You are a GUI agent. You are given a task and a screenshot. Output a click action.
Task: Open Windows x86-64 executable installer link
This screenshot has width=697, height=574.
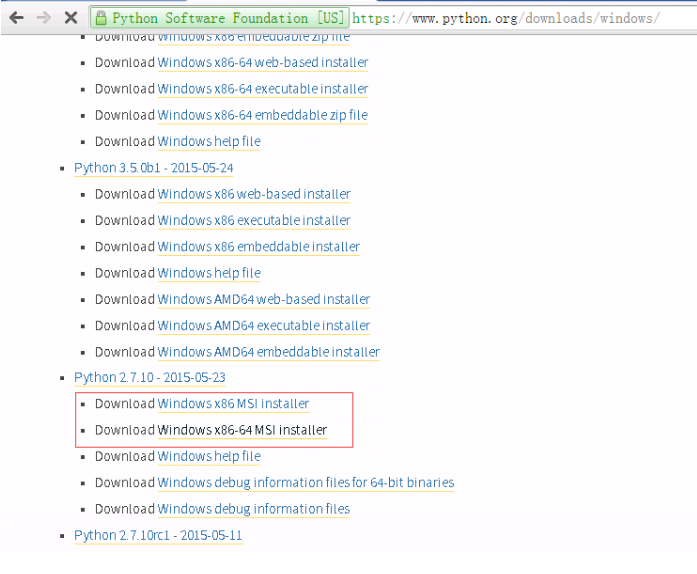[263, 89]
